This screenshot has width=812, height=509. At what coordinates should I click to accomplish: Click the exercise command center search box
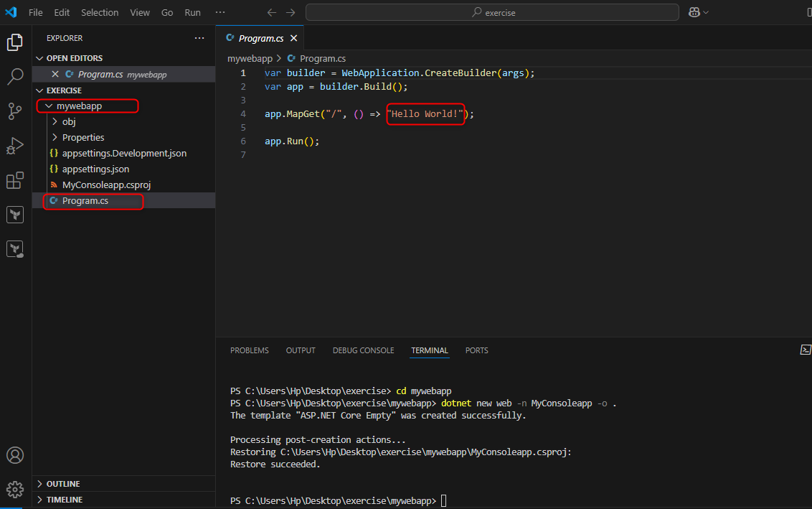(492, 12)
